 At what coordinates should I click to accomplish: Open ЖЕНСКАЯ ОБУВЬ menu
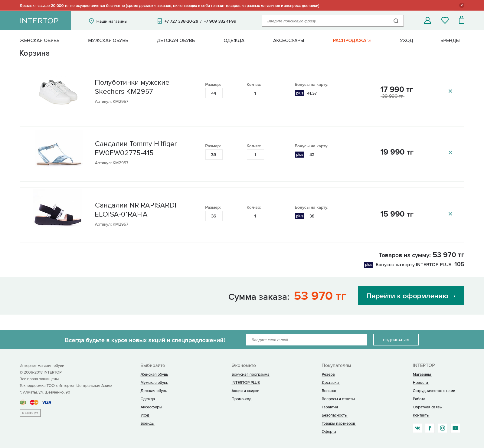(40, 41)
